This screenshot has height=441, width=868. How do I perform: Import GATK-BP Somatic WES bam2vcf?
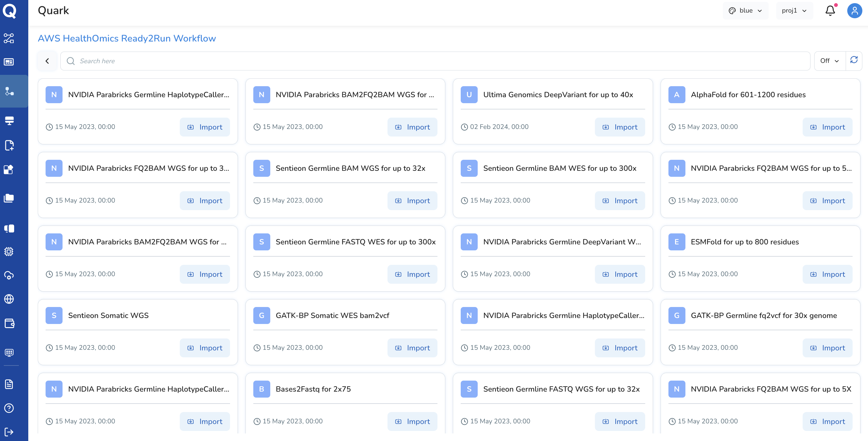412,348
